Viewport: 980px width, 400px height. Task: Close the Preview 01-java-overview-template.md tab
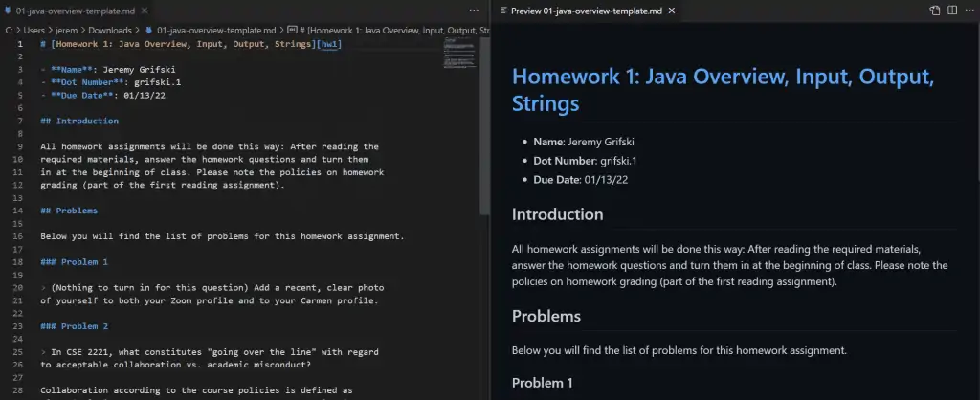pyautogui.click(x=672, y=11)
